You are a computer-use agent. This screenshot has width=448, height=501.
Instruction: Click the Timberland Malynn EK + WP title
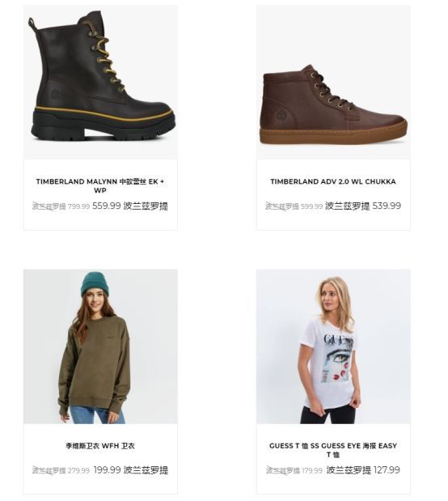pyautogui.click(x=100, y=185)
